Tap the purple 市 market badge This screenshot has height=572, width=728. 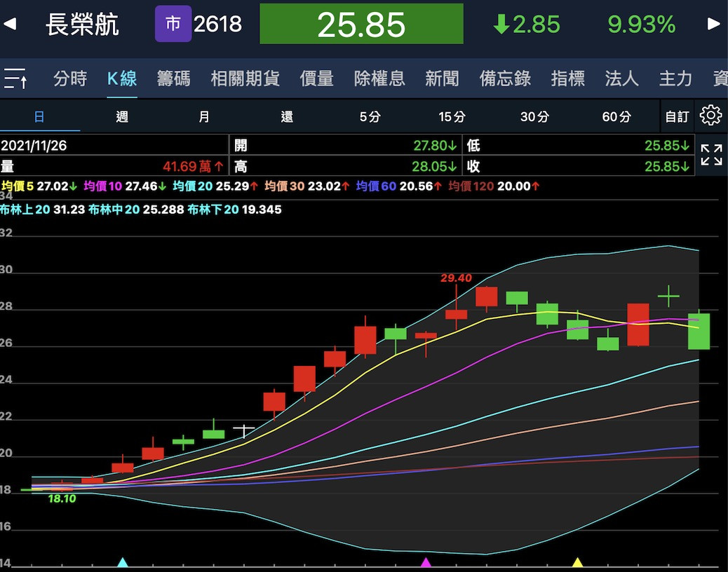click(x=173, y=24)
